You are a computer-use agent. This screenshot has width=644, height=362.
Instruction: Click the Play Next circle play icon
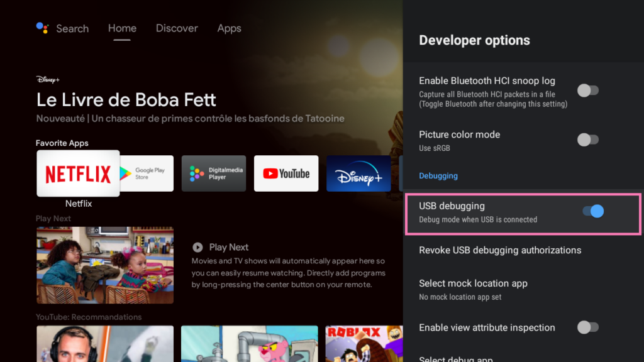click(x=197, y=247)
